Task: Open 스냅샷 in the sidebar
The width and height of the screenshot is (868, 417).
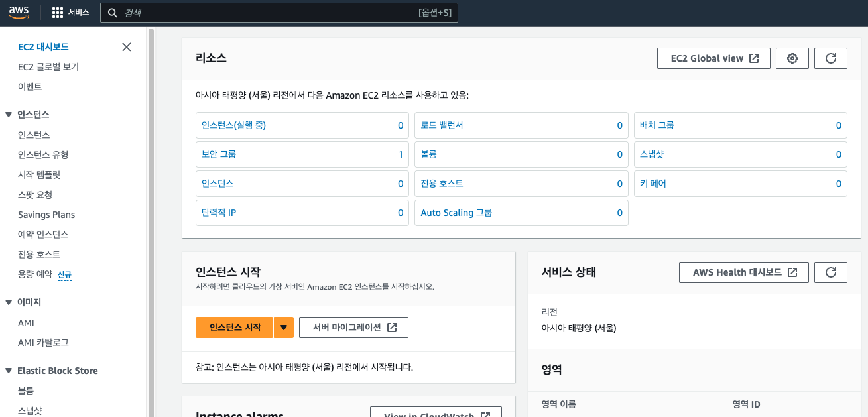Action: (30, 411)
